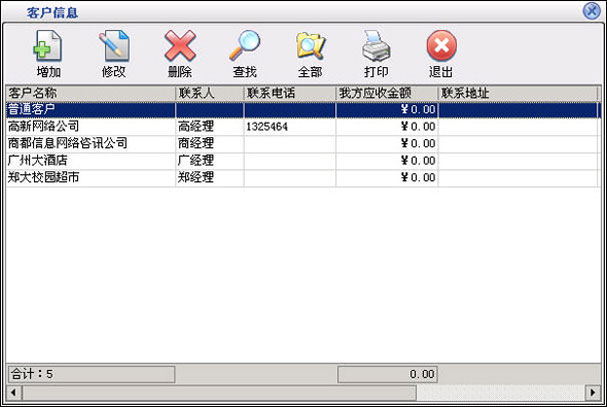Close the 客户信息 window

(591, 11)
